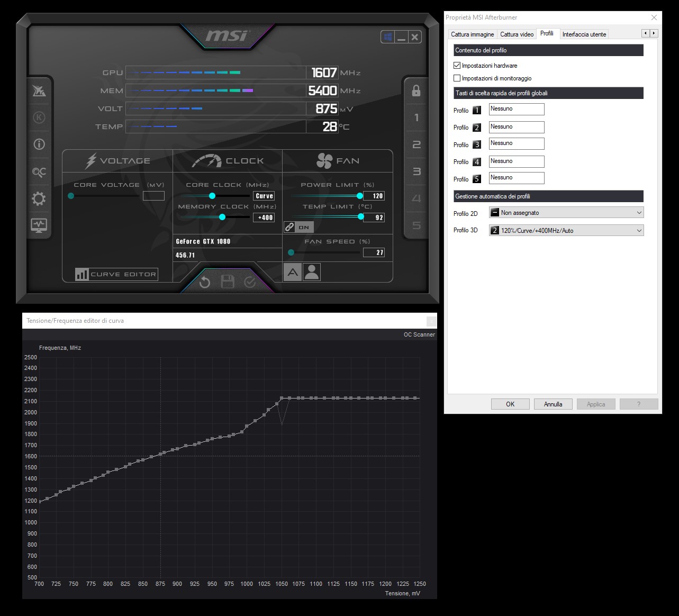Click the core voltage value box
This screenshot has width=679, height=616.
click(x=153, y=196)
